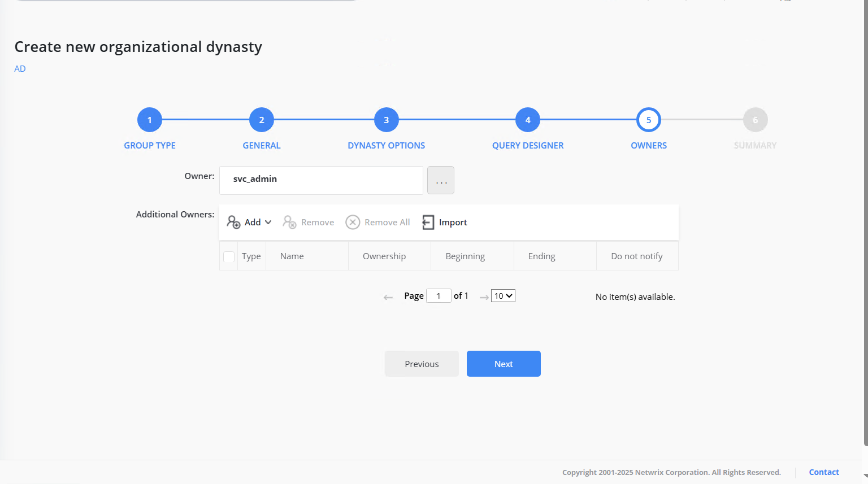Screen dimensions: 868x484
Task: Click the Remove owner person icon
Action: [x=289, y=222]
